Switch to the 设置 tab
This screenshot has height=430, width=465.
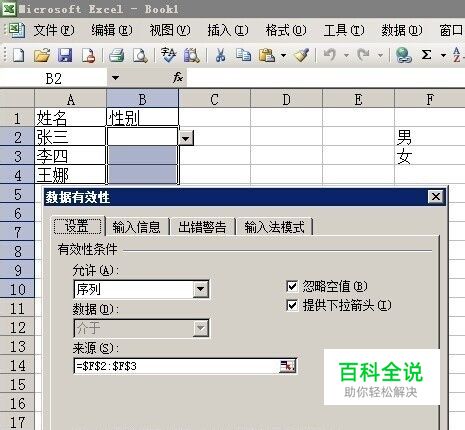(x=78, y=226)
